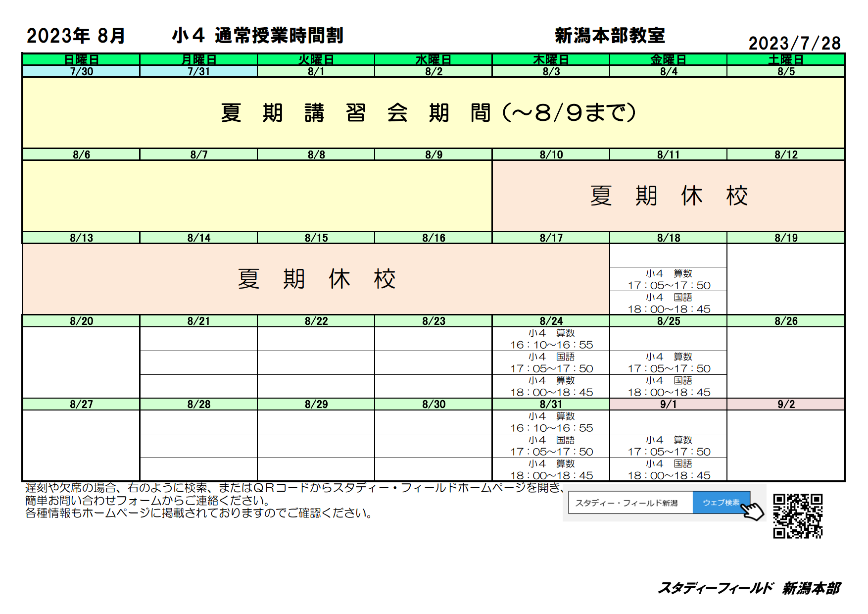Screen dimensions: 868x614
Task: Click the QR code image
Action: [x=798, y=516]
